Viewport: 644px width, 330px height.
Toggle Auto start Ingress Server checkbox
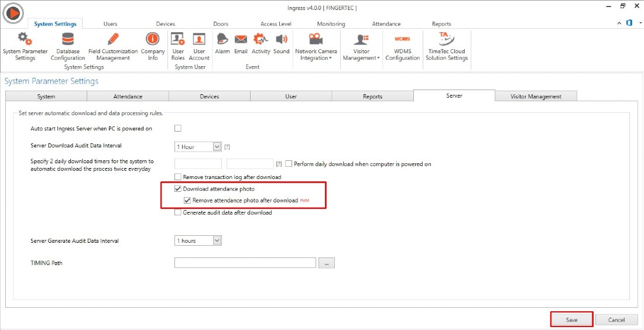[178, 128]
